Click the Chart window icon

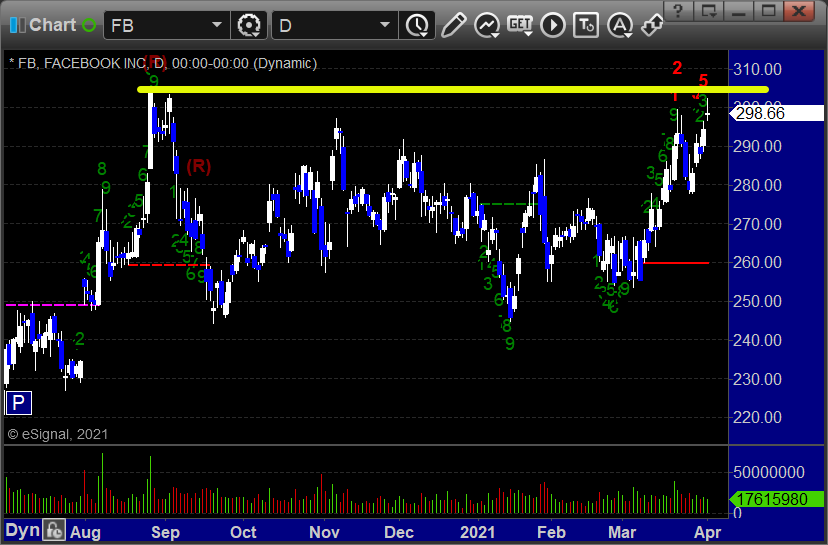[17, 25]
